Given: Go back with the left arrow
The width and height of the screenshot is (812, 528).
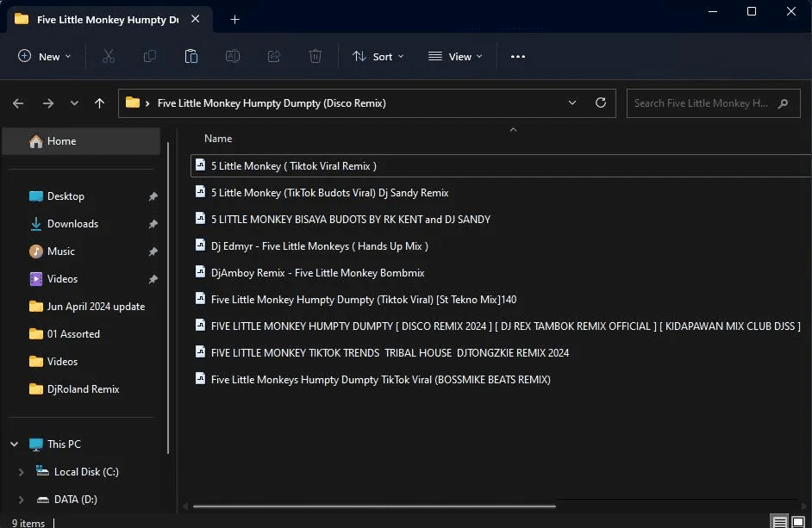Looking at the screenshot, I should 18,103.
